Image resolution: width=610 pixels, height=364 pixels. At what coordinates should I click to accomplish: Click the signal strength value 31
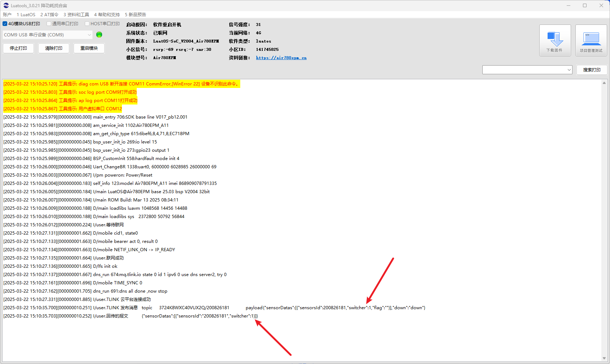[x=258, y=25]
